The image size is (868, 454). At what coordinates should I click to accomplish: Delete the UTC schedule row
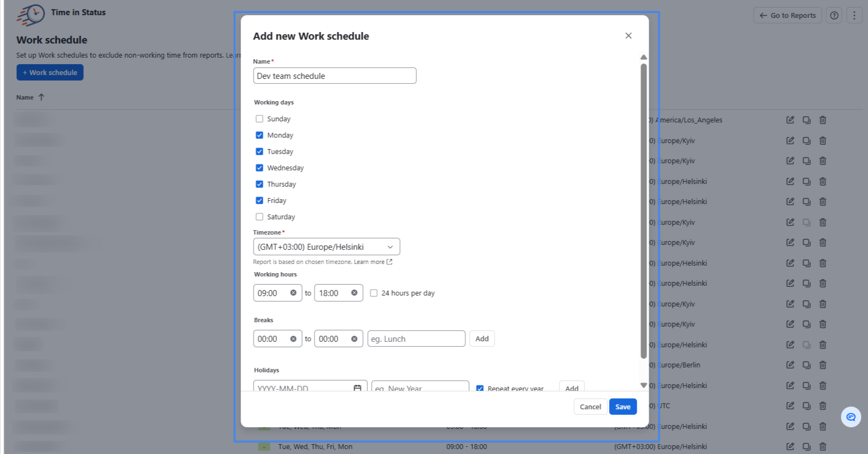pos(823,406)
